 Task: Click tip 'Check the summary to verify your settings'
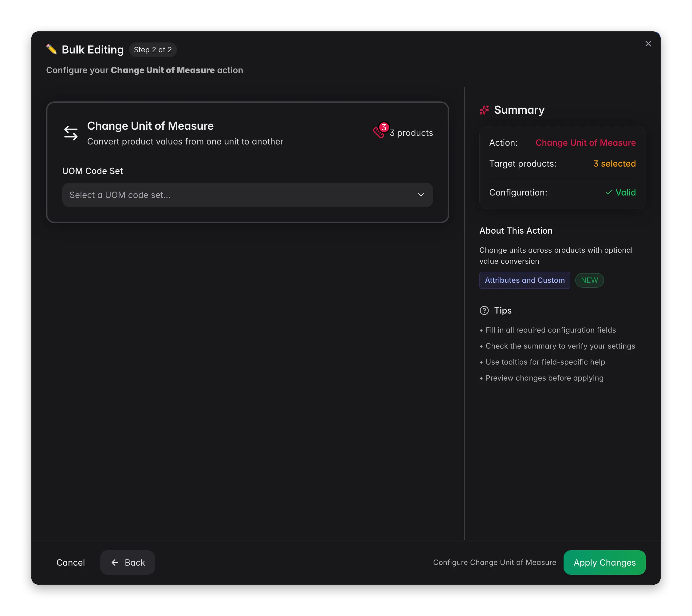560,346
